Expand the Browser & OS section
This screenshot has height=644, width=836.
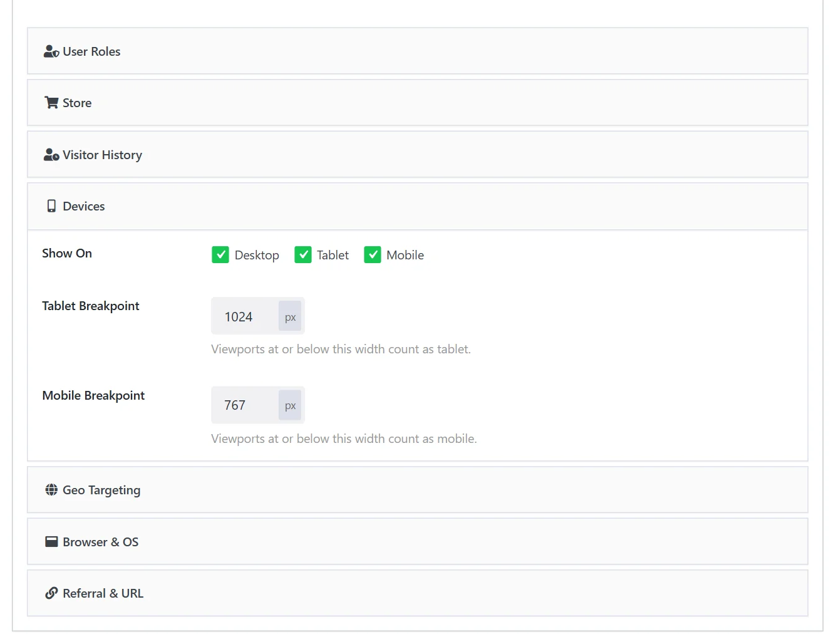[418, 541]
